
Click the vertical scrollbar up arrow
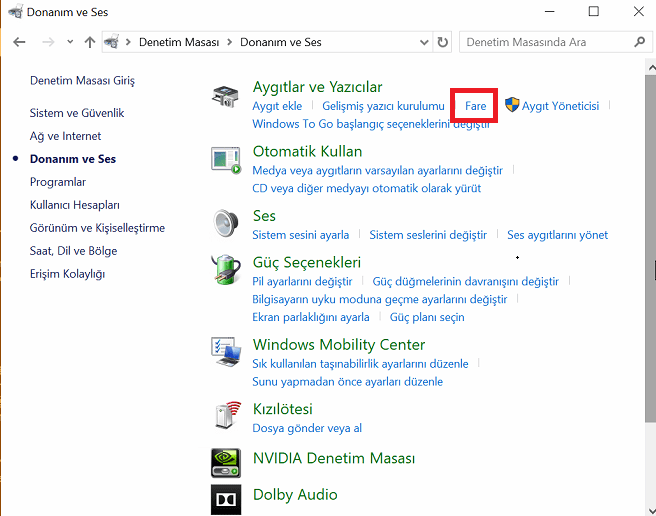tap(651, 67)
